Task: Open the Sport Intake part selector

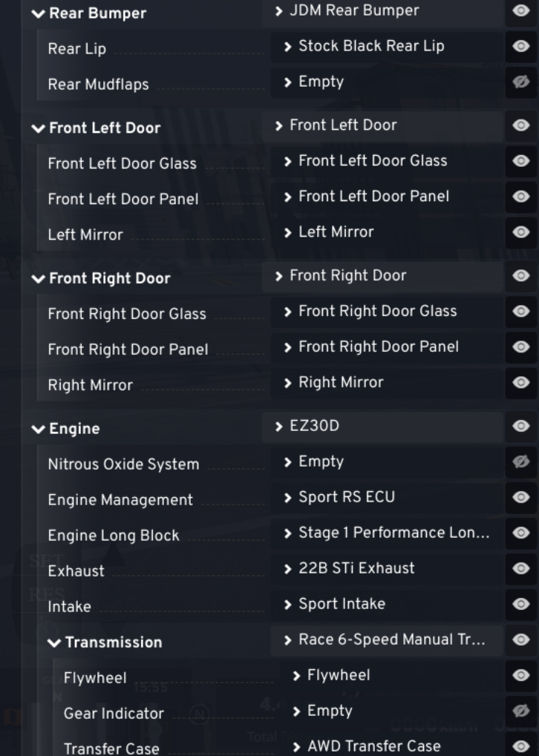Action: tap(387, 604)
